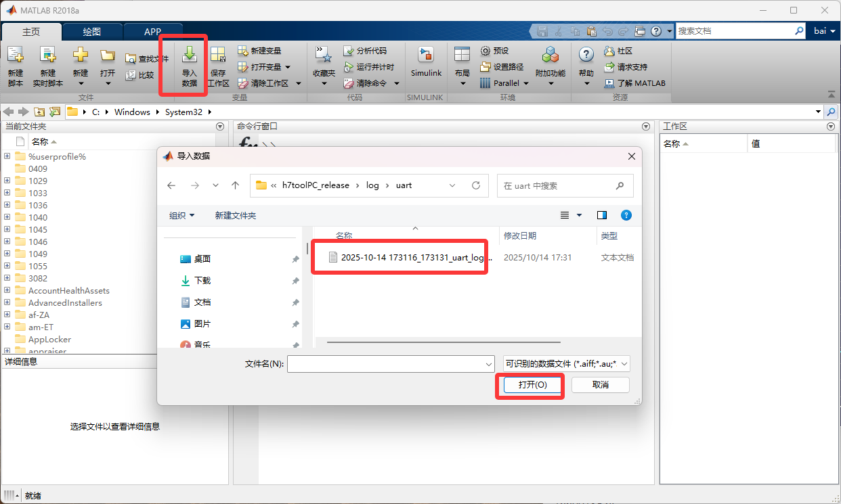This screenshot has height=504, width=841.
Task: Open the 组织 organize dropdown menu
Action: click(181, 215)
